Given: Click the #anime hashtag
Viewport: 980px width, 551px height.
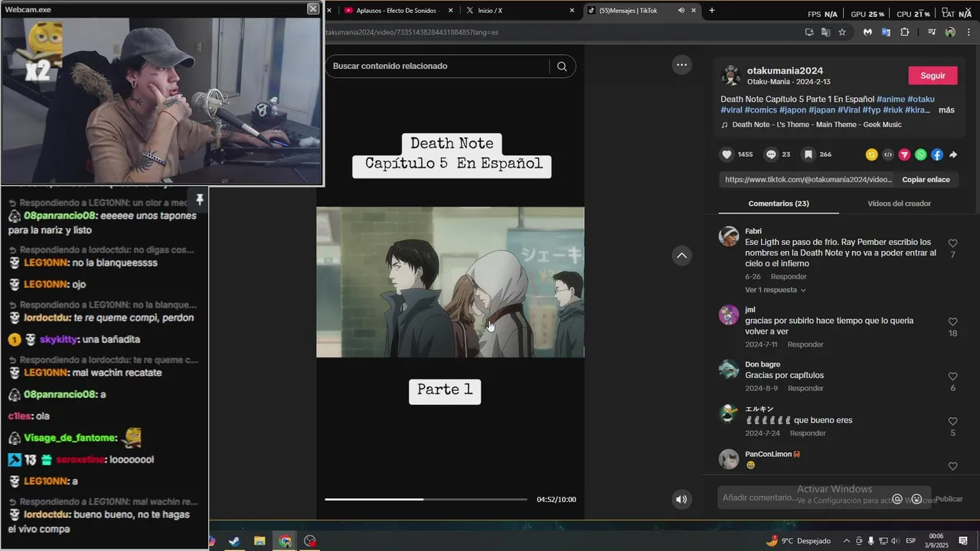Looking at the screenshot, I should coord(890,99).
